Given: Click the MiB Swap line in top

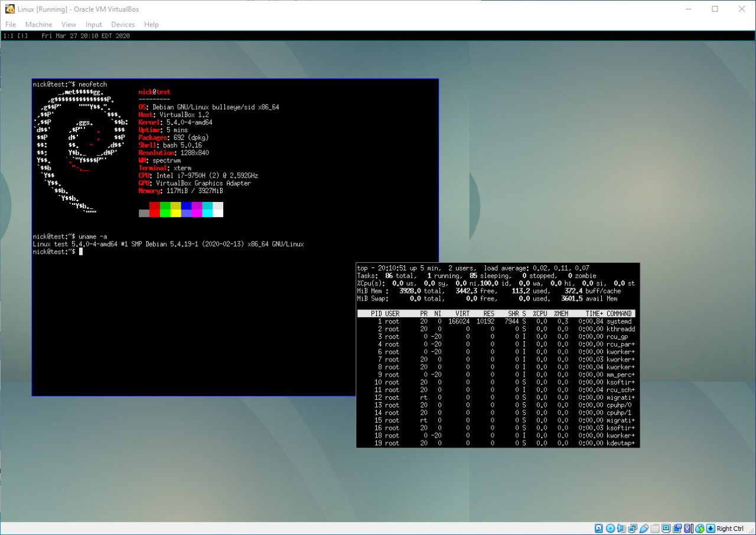Looking at the screenshot, I should tap(488, 299).
